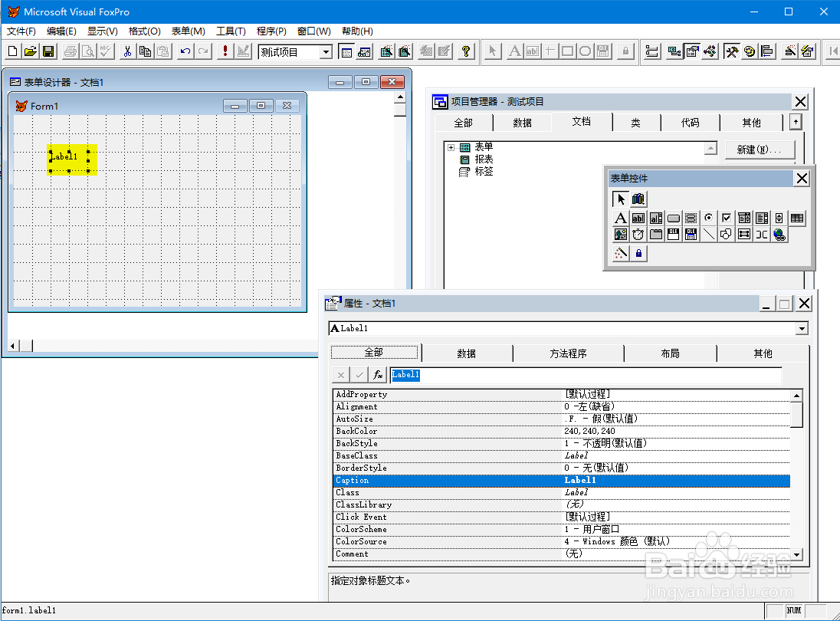Image resolution: width=840 pixels, height=621 pixels.
Task: Click the function fx expression button in Properties
Action: tap(378, 375)
